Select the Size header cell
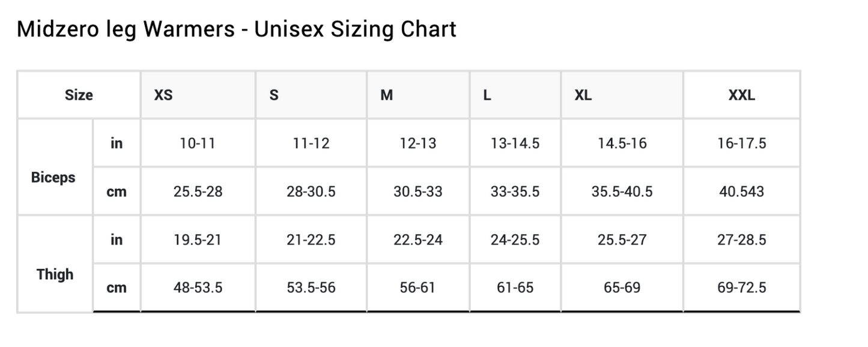This screenshot has height=347, width=868. pos(79,95)
